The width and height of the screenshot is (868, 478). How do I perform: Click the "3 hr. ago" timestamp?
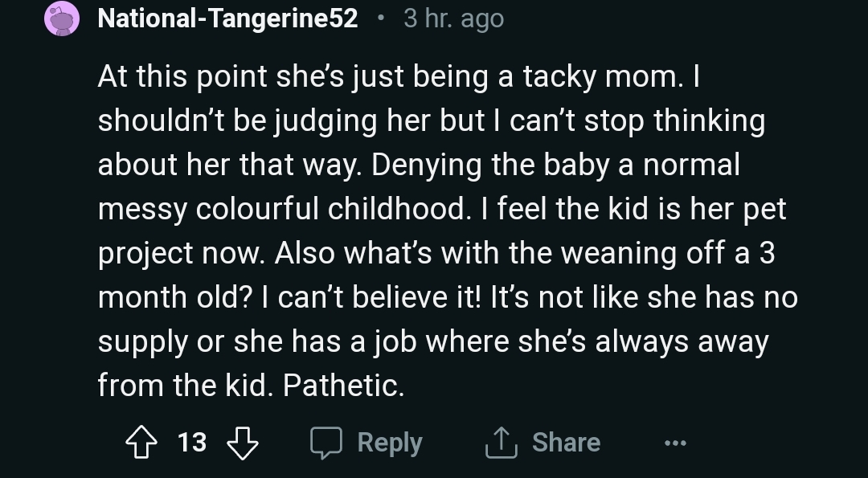[x=453, y=18]
